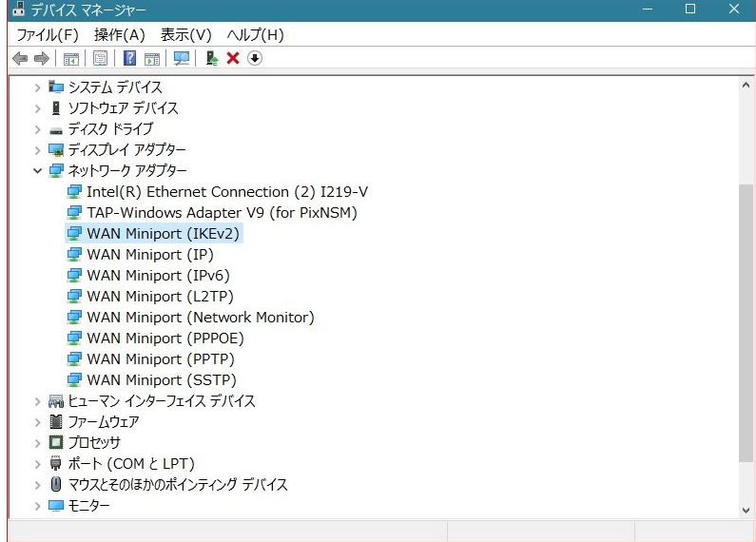Select the システム デバイス category label

point(115,87)
